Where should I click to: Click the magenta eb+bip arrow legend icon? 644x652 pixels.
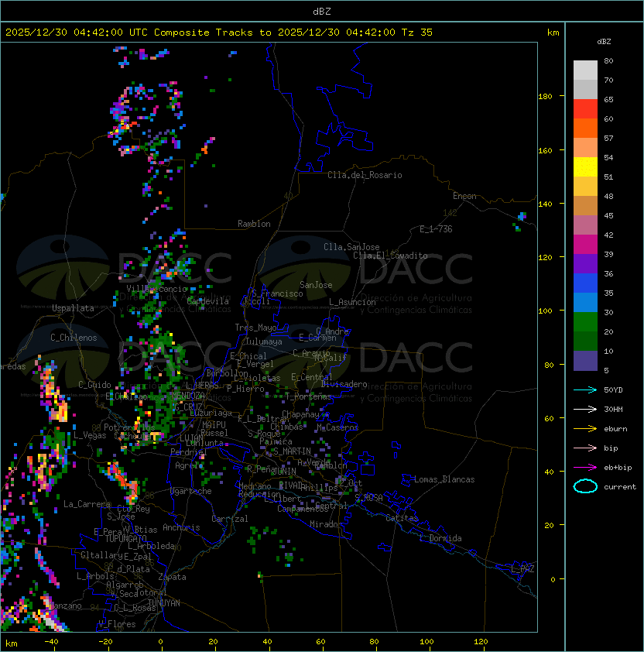pos(585,468)
